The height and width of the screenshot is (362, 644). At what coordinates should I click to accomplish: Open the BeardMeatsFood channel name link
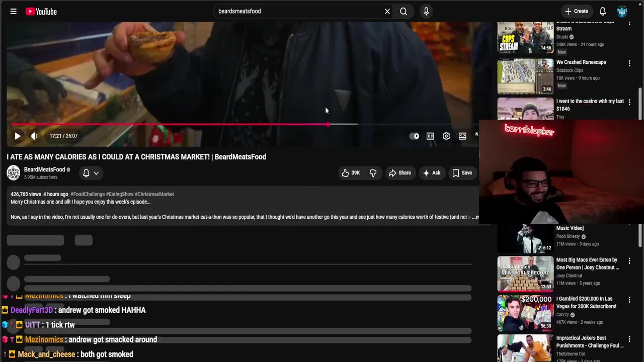click(45, 169)
